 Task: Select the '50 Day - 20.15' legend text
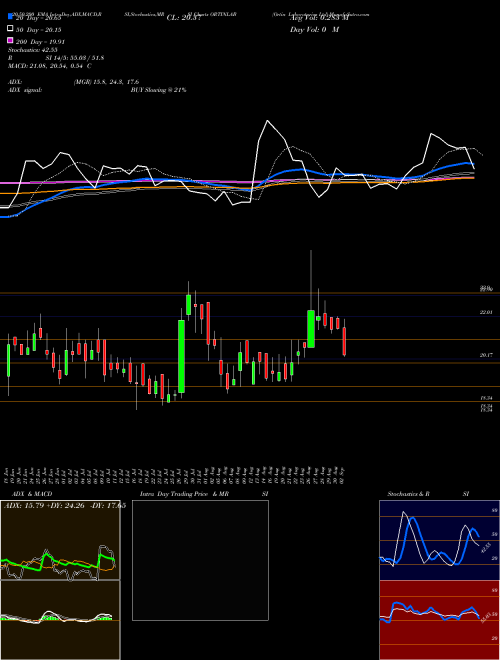tap(39, 29)
